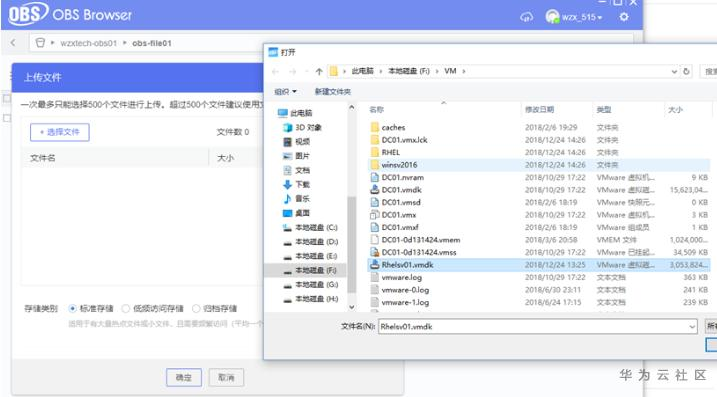This screenshot has width=717, height=397.
Task: Select the 低频访问存储 radio option
Action: (126, 309)
